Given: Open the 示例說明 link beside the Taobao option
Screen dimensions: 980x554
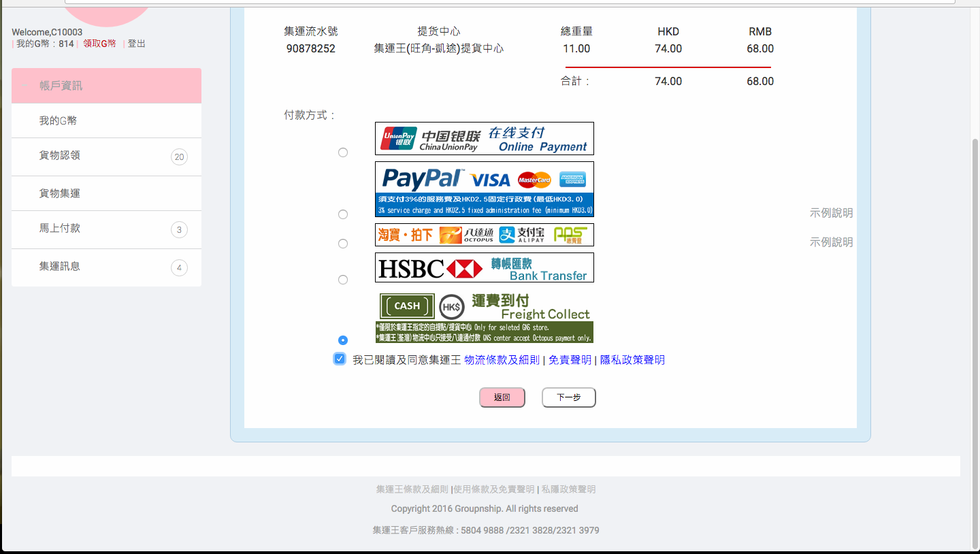Looking at the screenshot, I should click(x=831, y=242).
